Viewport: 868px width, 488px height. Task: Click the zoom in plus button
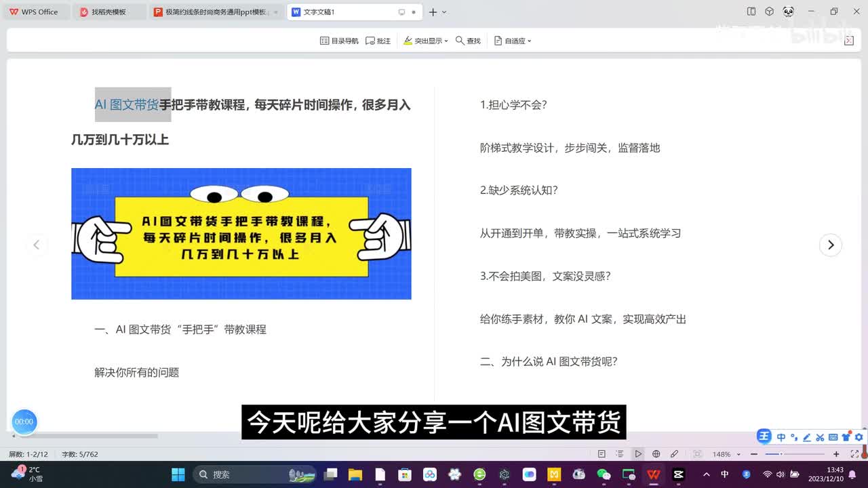pos(836,454)
